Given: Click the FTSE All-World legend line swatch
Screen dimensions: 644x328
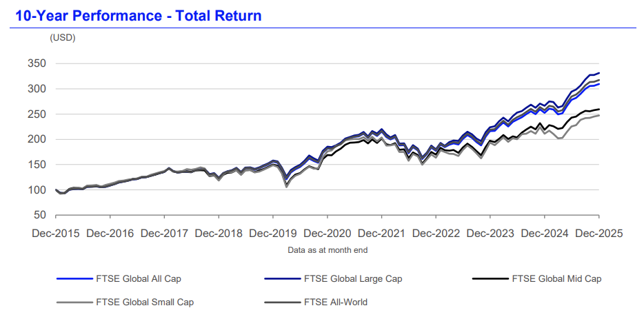Looking at the screenshot, I should [x=281, y=301].
